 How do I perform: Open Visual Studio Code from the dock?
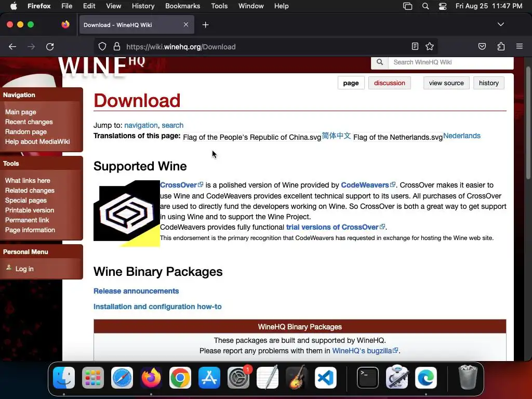pos(326,378)
